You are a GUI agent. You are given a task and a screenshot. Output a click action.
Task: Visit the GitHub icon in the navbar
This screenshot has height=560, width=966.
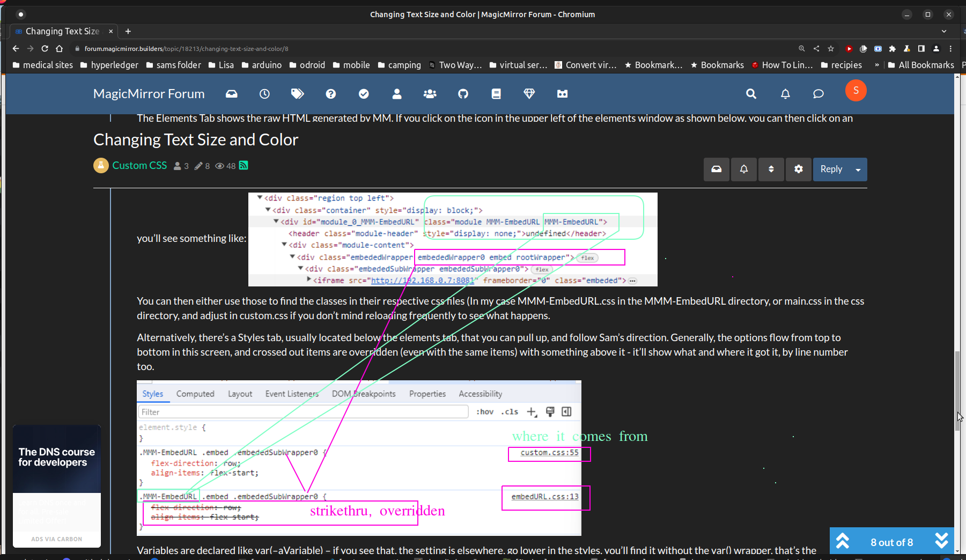coord(462,94)
